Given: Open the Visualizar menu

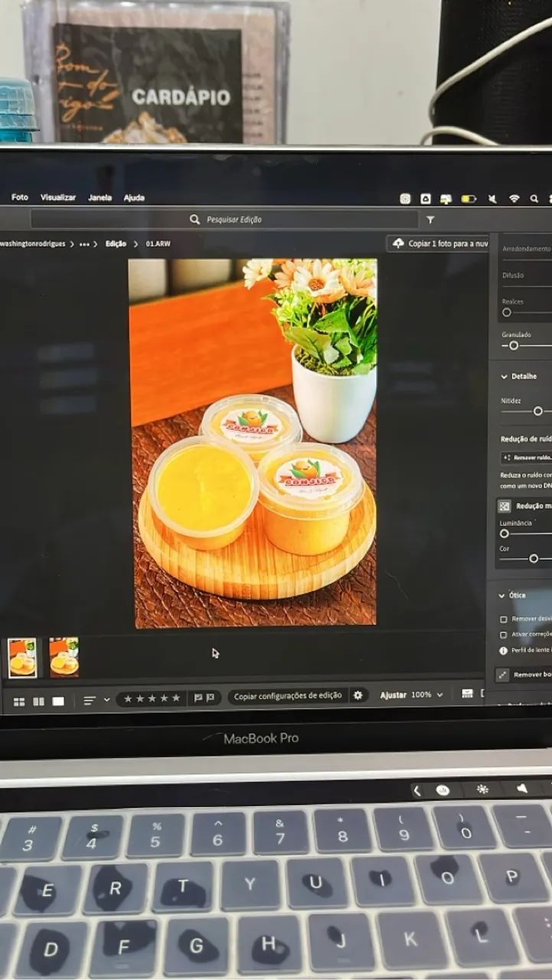Looking at the screenshot, I should pyautogui.click(x=58, y=198).
